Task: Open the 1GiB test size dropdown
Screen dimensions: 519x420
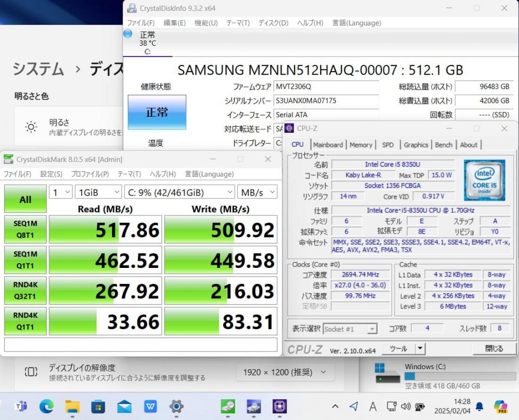Action: pyautogui.click(x=98, y=192)
